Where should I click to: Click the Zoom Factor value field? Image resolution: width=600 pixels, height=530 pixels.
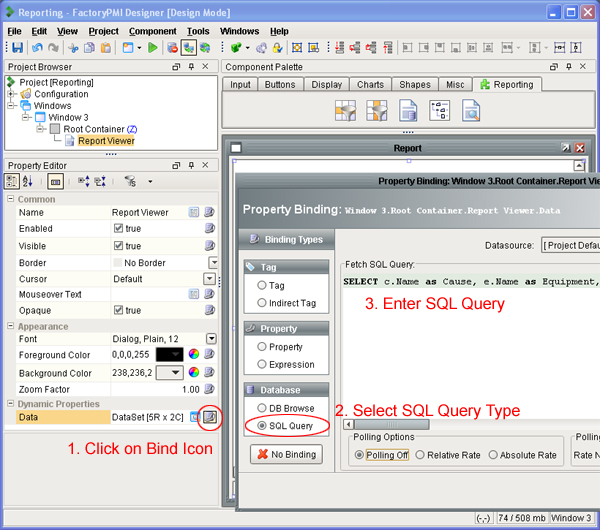pos(156,389)
